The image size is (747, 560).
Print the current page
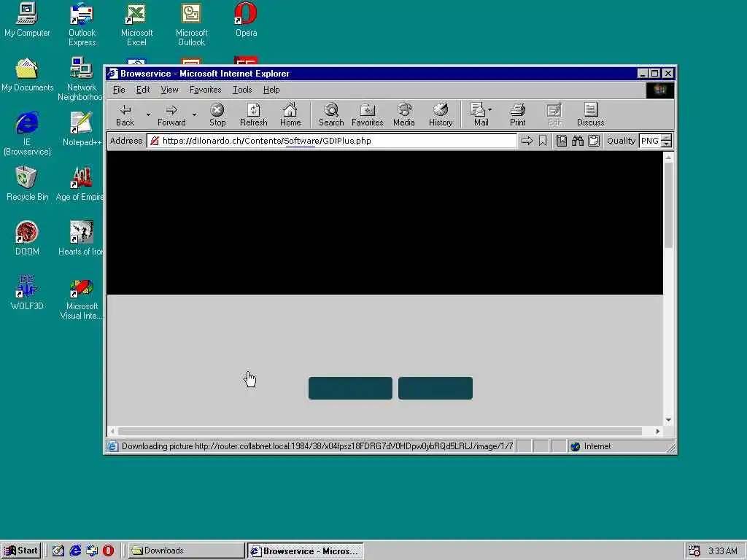pos(518,114)
